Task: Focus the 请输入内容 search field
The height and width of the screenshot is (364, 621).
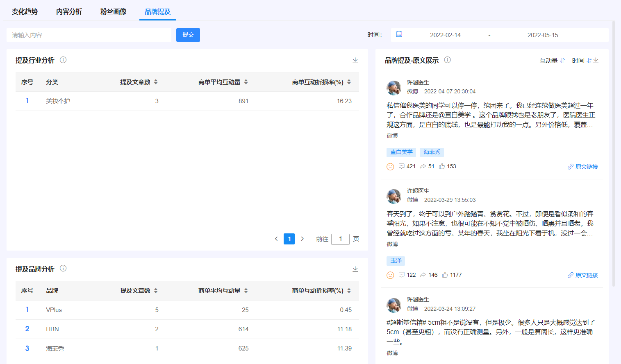Action: click(x=89, y=35)
